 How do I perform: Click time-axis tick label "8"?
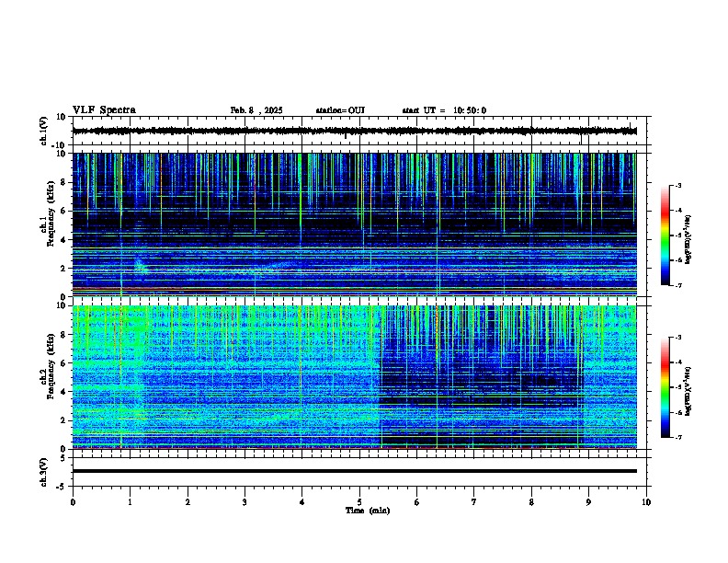click(x=531, y=502)
